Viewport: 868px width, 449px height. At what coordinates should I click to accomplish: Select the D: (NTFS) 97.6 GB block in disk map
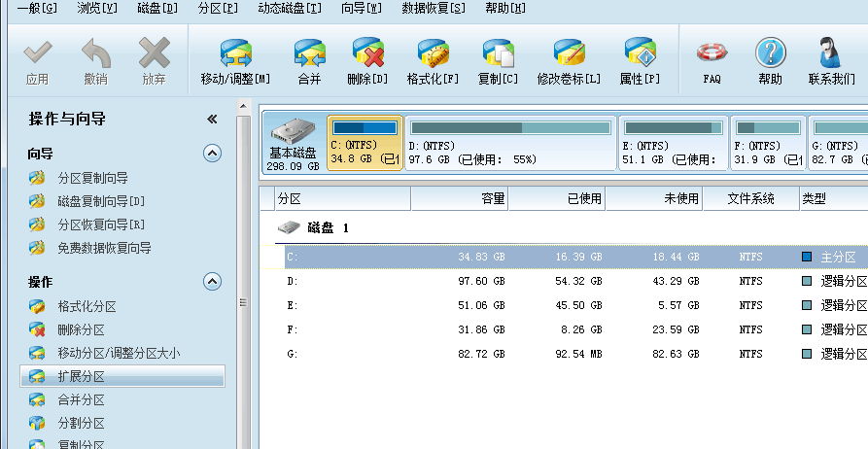pos(510,142)
